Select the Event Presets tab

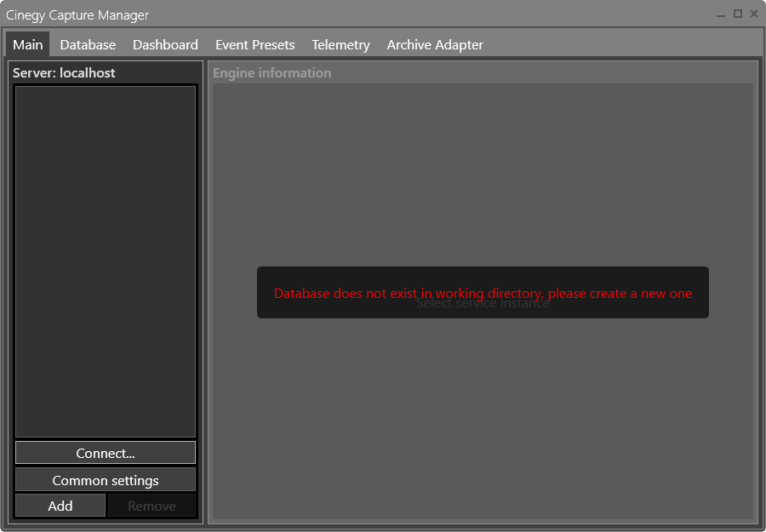click(x=254, y=44)
